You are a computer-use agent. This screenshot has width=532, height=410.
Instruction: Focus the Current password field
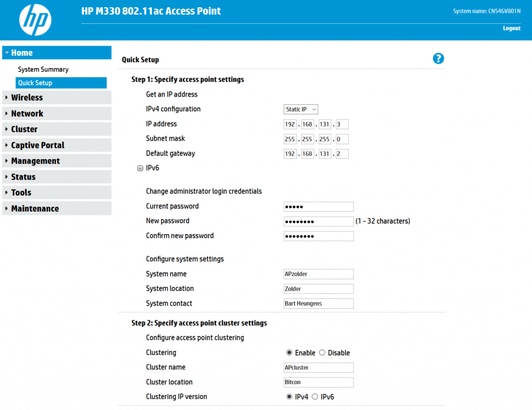click(x=318, y=207)
